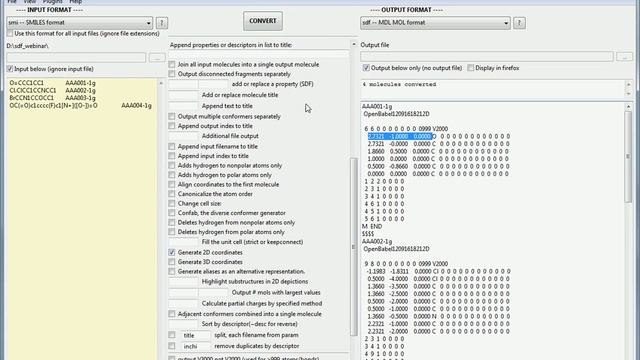Screen dimensions: 640x360
Task: Click 'Sort by descriptor' input field
Action: [x=183, y=324]
